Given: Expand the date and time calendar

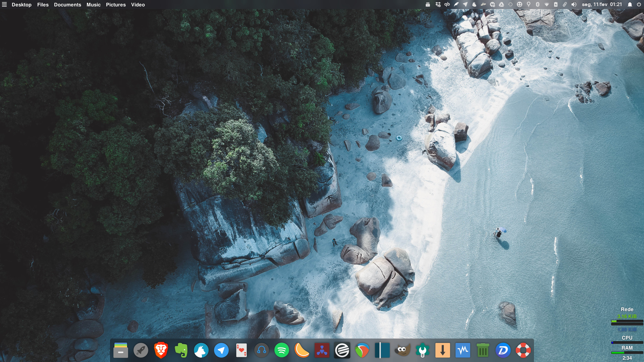Looking at the screenshot, I should pos(602,5).
